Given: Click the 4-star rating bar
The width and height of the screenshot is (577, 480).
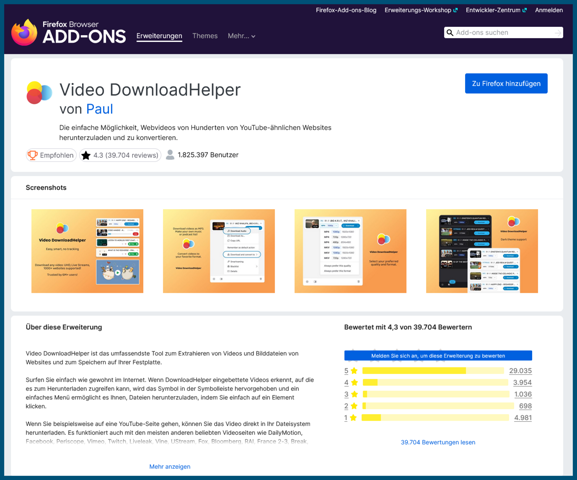Looking at the screenshot, I should [435, 382].
